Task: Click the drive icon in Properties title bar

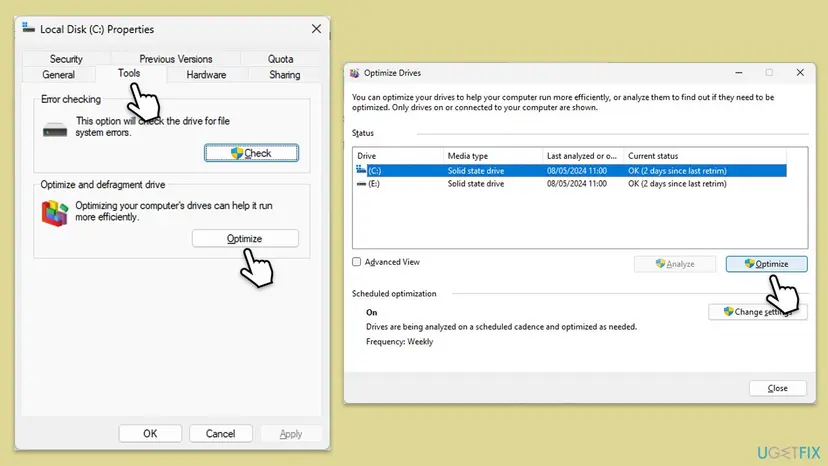Action: coord(29,29)
